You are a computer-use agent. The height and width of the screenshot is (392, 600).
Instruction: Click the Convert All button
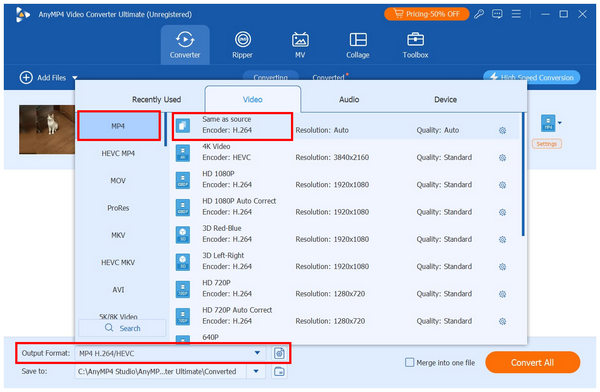click(533, 362)
